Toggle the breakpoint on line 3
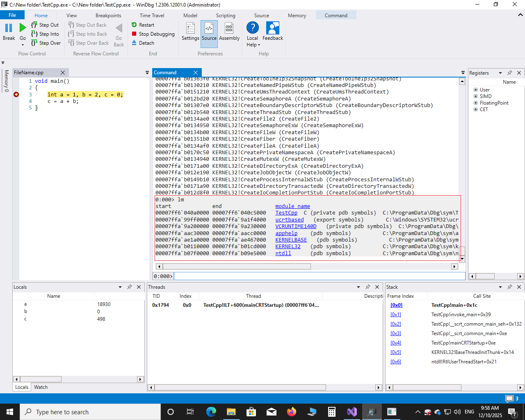 pyautogui.click(x=16, y=95)
